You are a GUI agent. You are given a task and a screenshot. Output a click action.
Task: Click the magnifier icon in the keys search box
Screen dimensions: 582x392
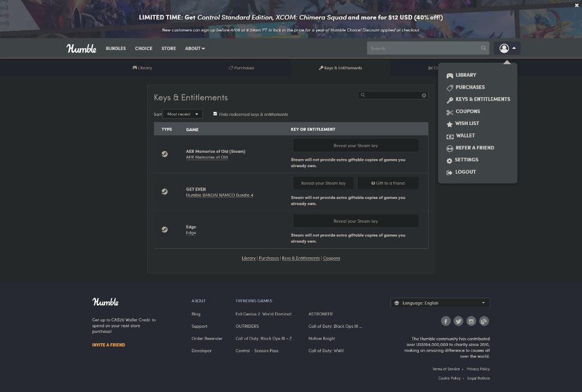point(363,95)
